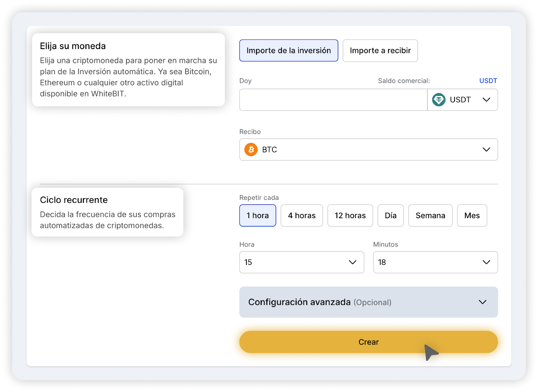This screenshot has width=538, height=392.
Task: Switch to Importe de la inversión tab
Action: tap(289, 51)
